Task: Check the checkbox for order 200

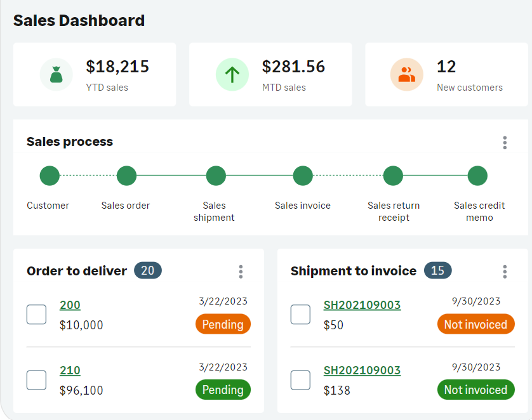Action: coord(36,314)
